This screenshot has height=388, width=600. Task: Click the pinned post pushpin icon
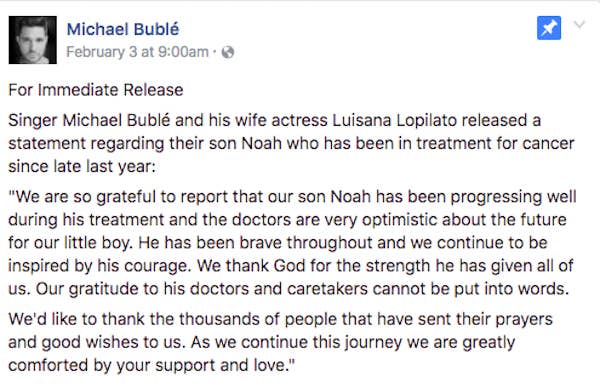[x=549, y=28]
